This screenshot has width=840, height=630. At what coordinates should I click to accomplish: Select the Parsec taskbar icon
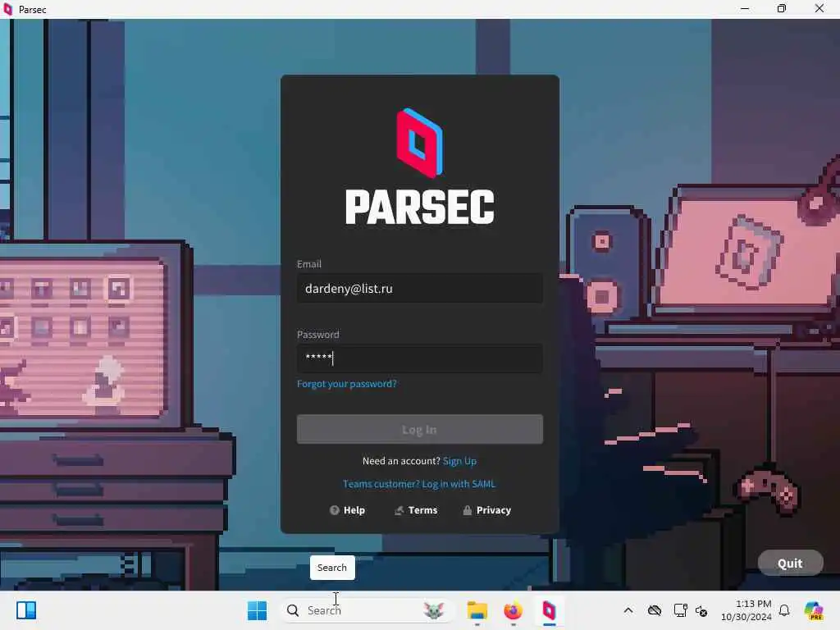(x=549, y=610)
